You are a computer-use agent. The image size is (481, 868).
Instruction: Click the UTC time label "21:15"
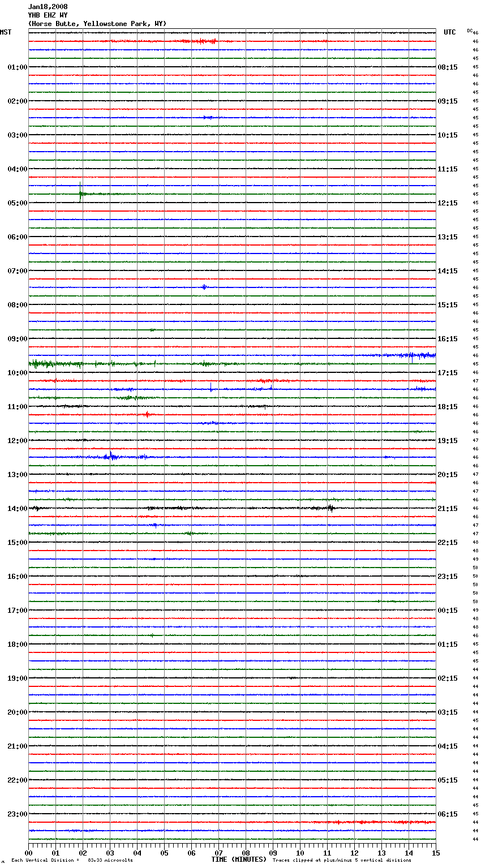point(448,509)
